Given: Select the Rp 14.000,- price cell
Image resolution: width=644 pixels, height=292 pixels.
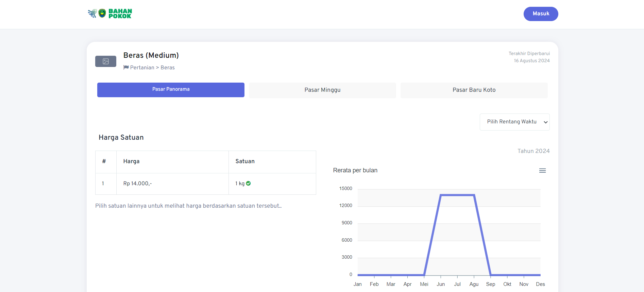Looking at the screenshot, I should tap(172, 184).
